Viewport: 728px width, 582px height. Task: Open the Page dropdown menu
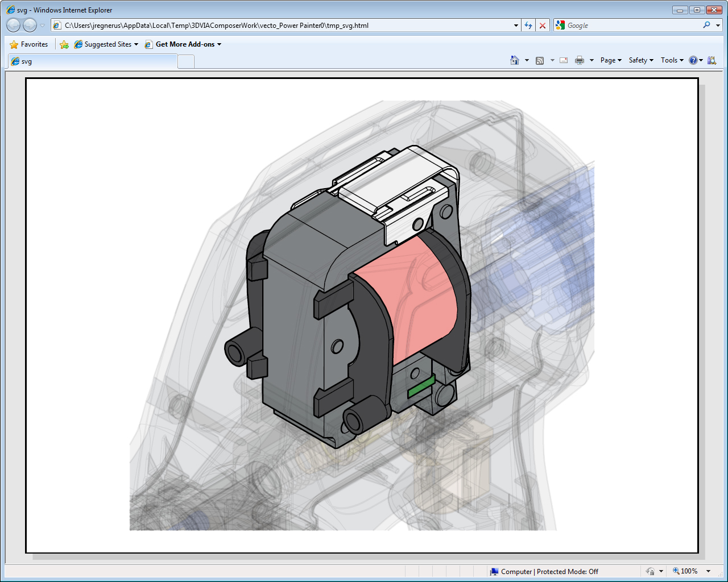(610, 60)
